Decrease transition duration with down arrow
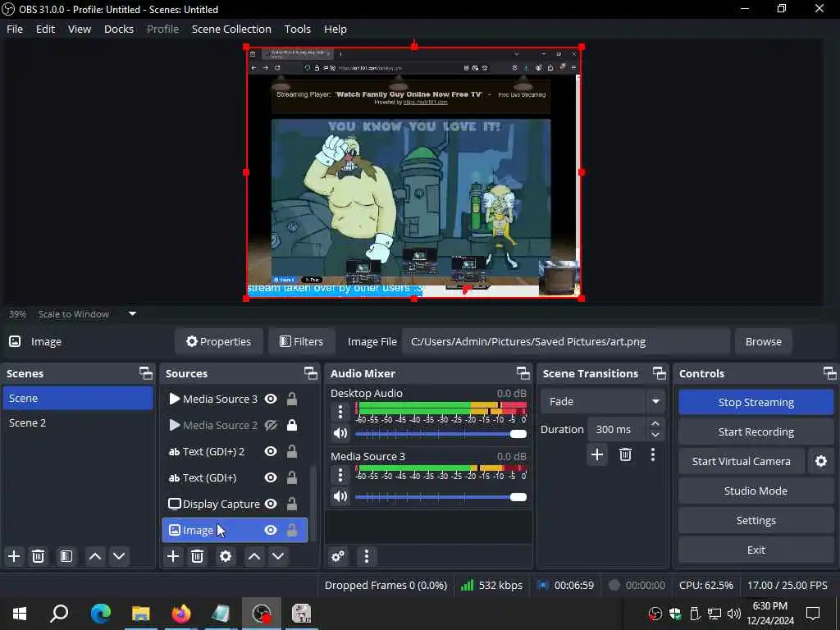The image size is (840, 630). (655, 435)
